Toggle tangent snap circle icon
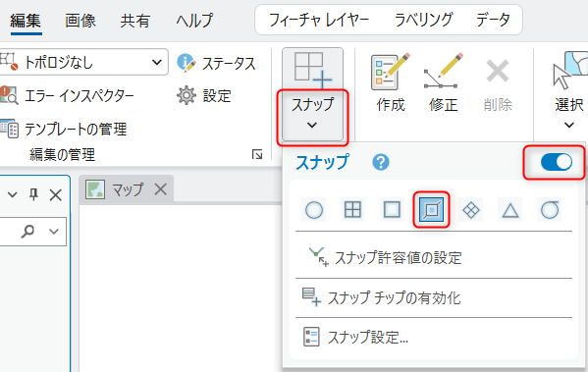 click(550, 210)
